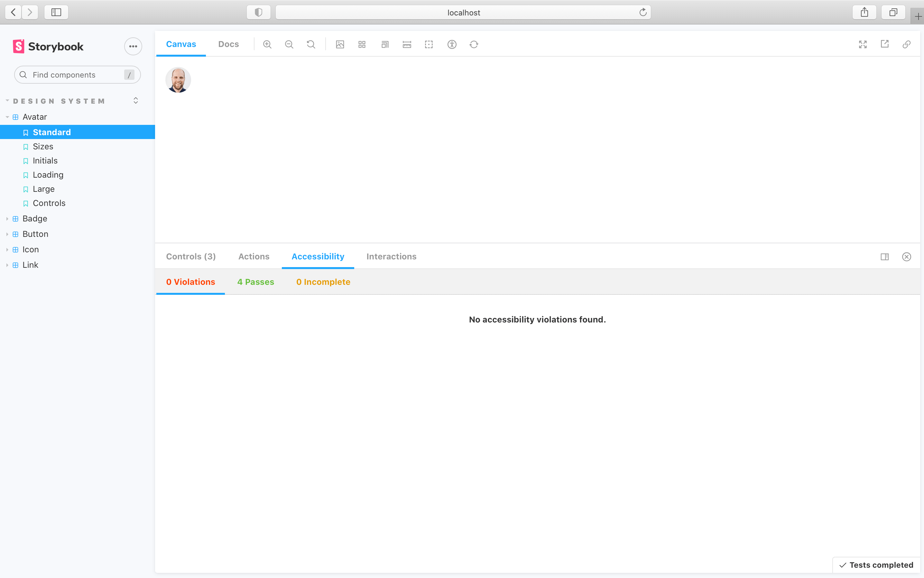The image size is (924, 578).
Task: Click the Find components search field
Action: click(77, 74)
